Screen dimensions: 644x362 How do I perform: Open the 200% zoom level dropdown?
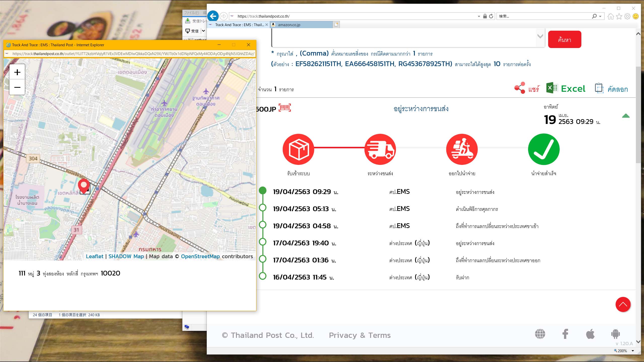[632, 351]
